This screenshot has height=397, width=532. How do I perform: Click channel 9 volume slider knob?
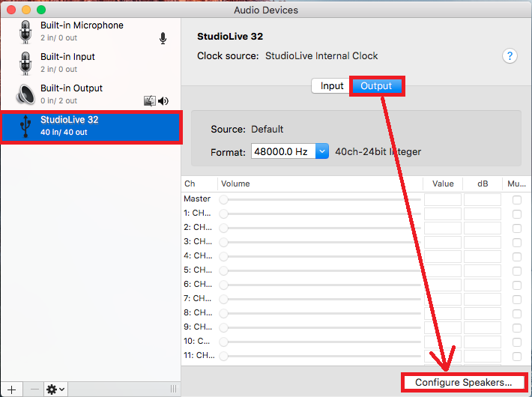[223, 328]
